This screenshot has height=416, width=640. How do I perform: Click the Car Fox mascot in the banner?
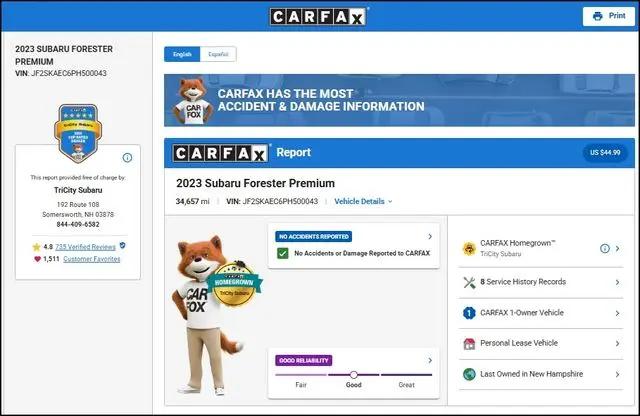point(193,101)
